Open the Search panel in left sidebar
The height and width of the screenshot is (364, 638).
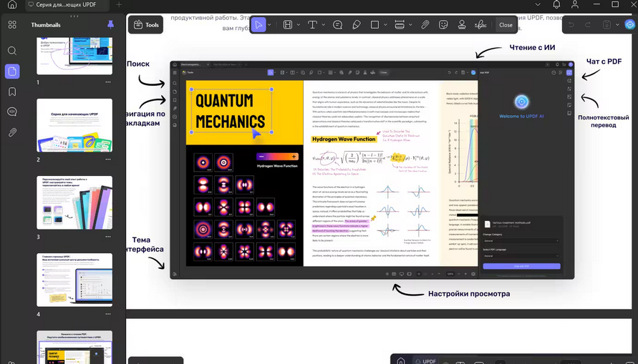tap(12, 51)
